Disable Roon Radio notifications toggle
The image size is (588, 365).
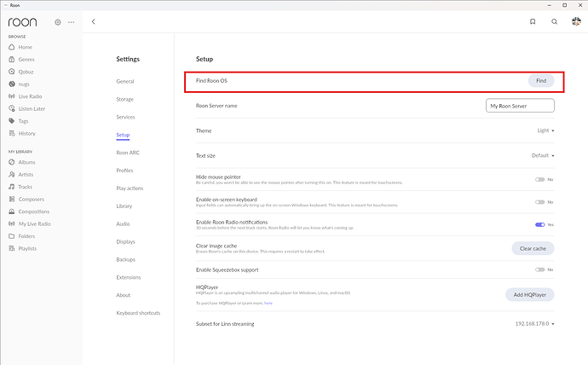(x=539, y=224)
